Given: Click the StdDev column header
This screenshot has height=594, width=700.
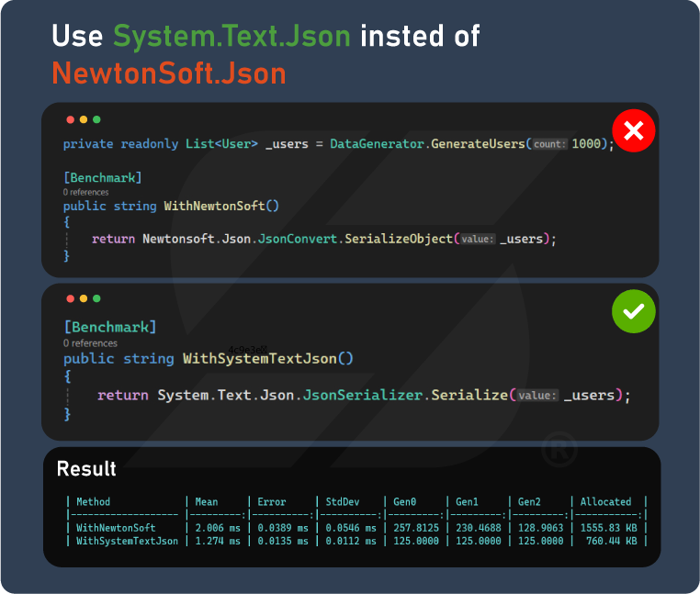Looking at the screenshot, I should coord(343,502).
